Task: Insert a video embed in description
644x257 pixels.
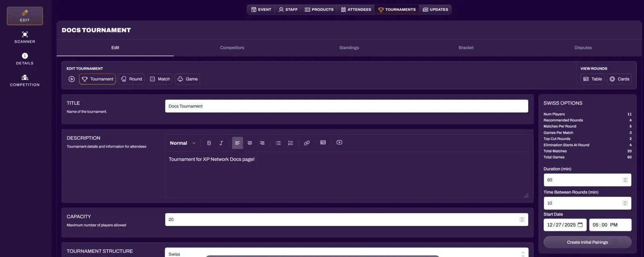Action: [x=339, y=142]
